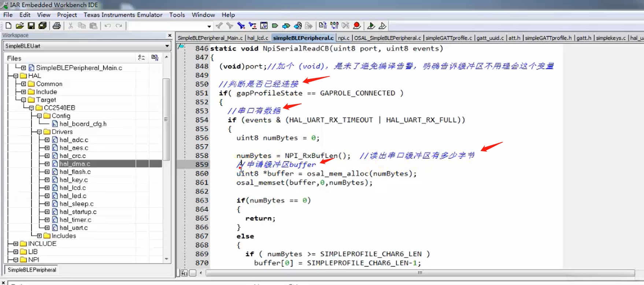Expand the Include folder under HAL
The image size is (644, 285).
pos(23,92)
